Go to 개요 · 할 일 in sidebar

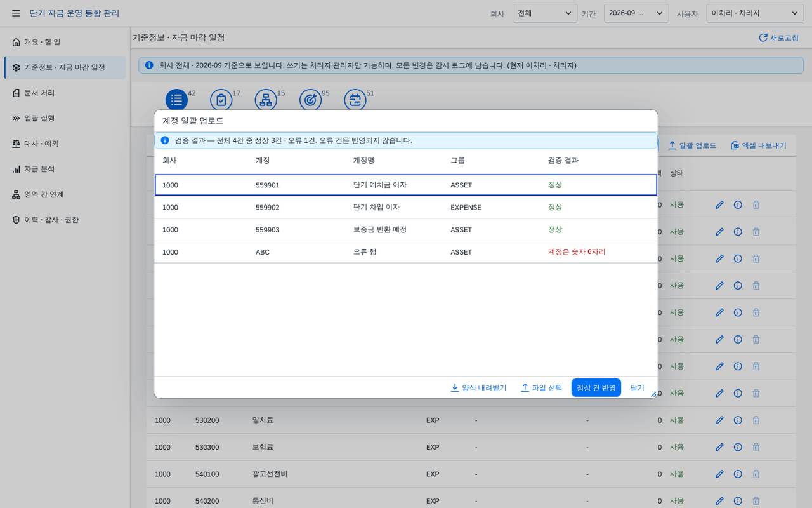tap(65, 42)
